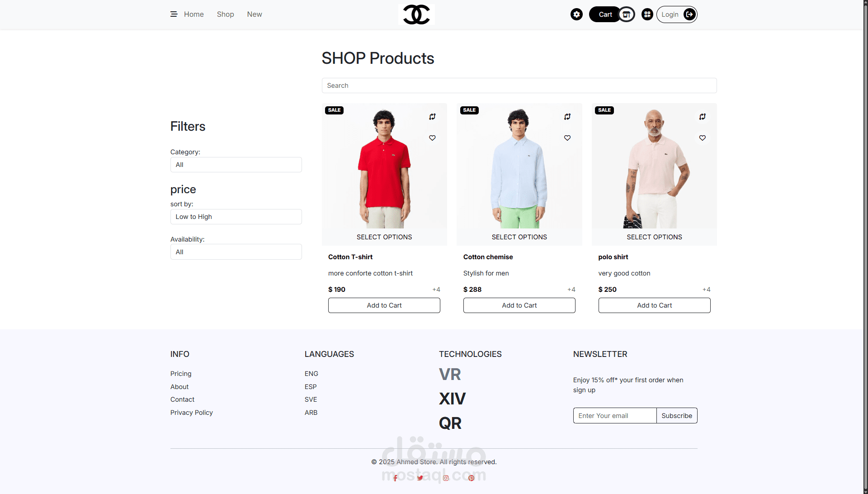868x494 pixels.
Task: Click the grid apps icon in header
Action: 647,14
